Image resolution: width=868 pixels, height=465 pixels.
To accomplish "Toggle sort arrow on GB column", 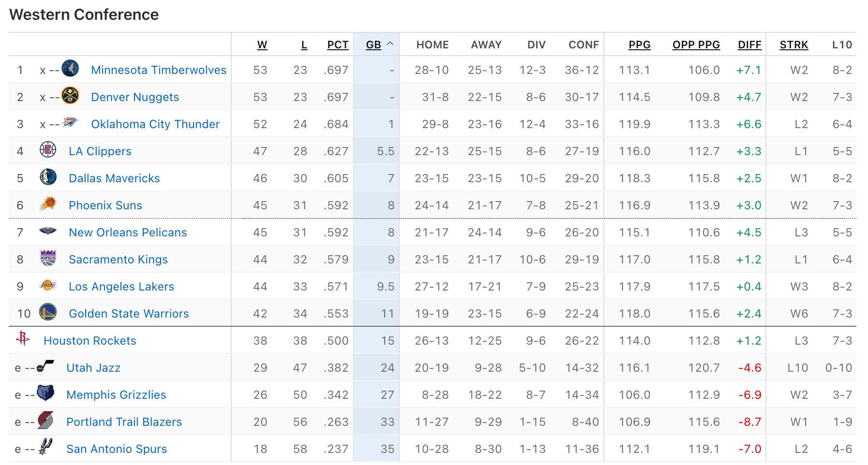I will coord(390,44).
